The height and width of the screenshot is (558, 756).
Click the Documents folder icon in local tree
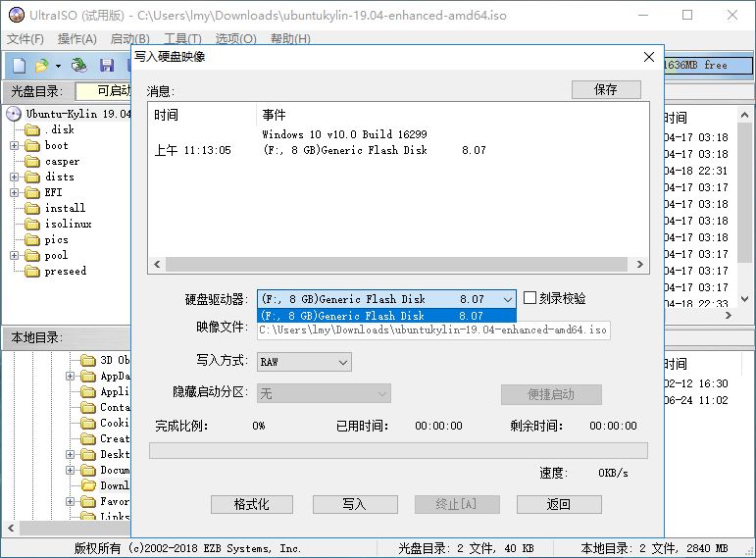pyautogui.click(x=87, y=470)
